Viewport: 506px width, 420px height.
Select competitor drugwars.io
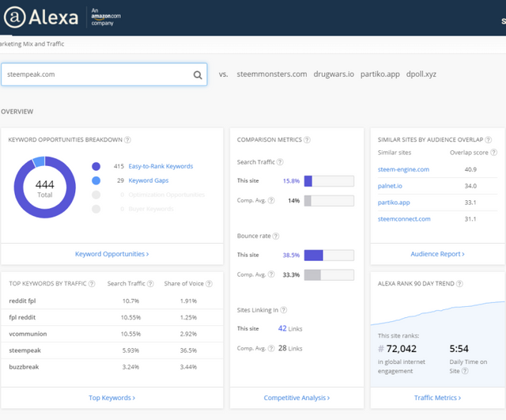tap(334, 74)
